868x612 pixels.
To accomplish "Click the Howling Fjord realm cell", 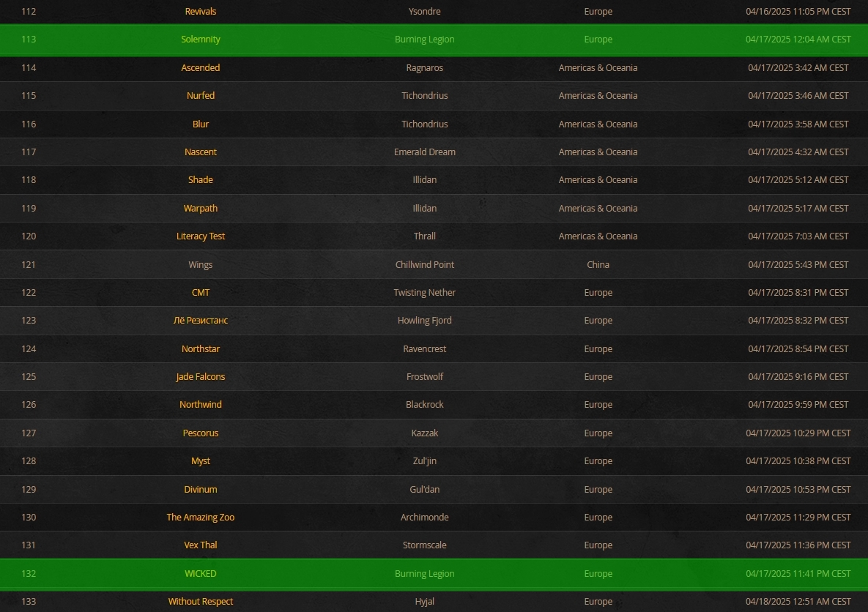I will coord(425,321).
